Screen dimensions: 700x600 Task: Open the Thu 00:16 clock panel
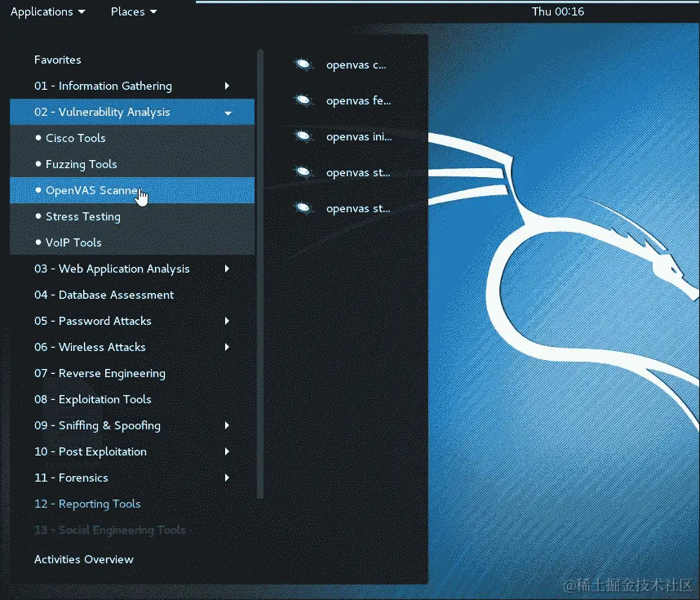557,11
